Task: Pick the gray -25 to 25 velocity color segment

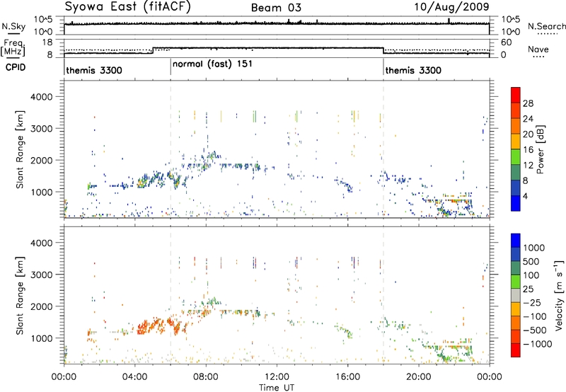Action: 516,295
